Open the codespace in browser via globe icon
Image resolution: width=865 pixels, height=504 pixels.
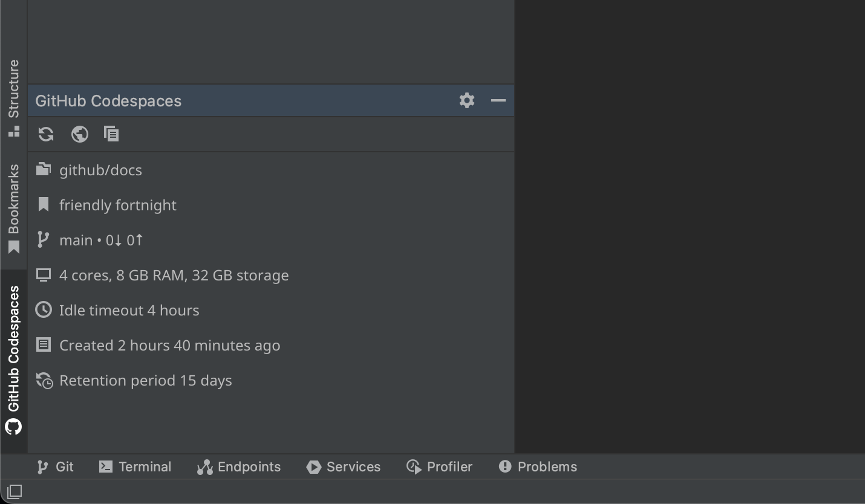click(x=79, y=134)
